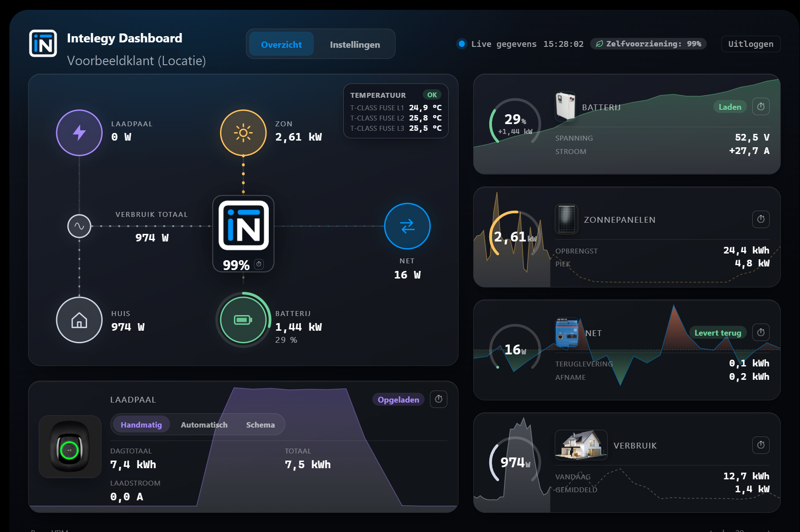Select the Huis house icon
The image size is (800, 532).
tap(79, 320)
